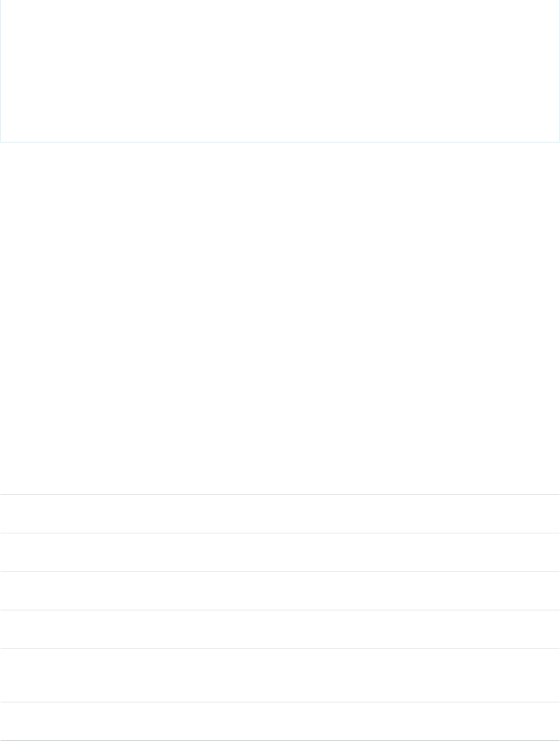Select the second empty table row
The image size is (560, 741).
pos(280,552)
